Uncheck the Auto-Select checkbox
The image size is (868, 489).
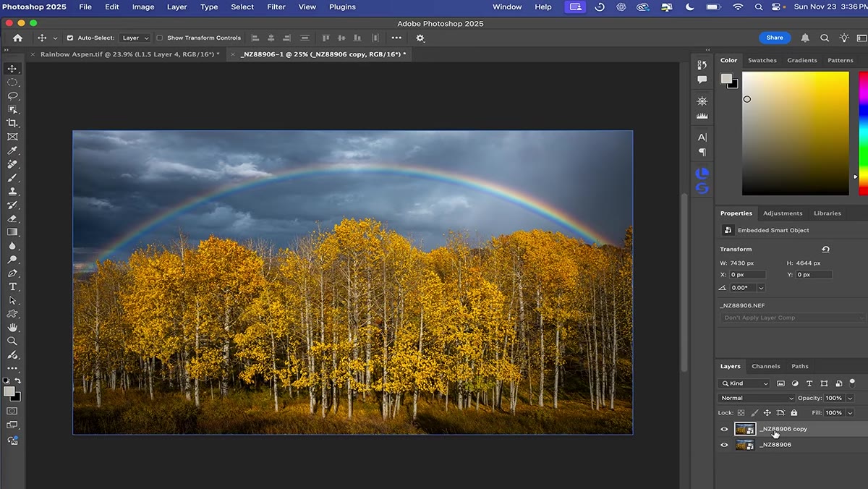pos(70,38)
